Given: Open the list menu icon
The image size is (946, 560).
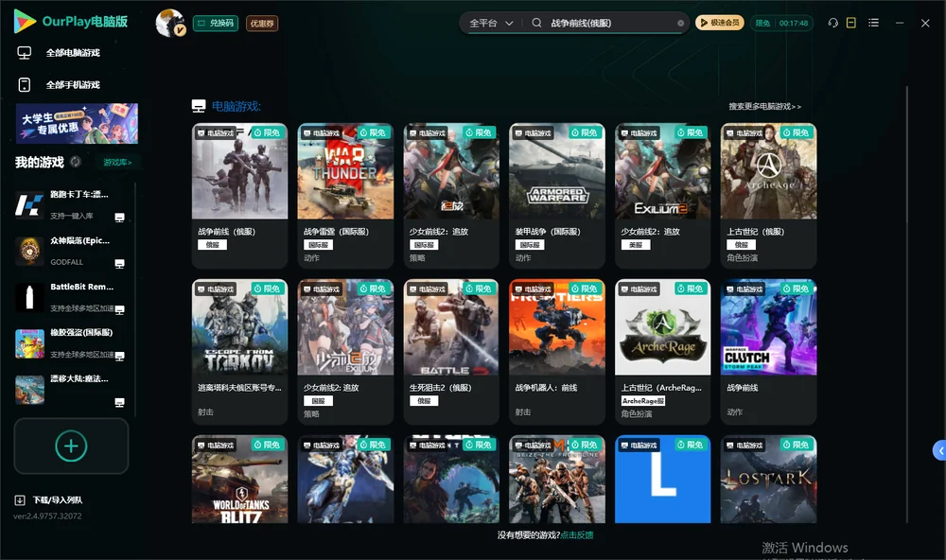Looking at the screenshot, I should pos(873,23).
